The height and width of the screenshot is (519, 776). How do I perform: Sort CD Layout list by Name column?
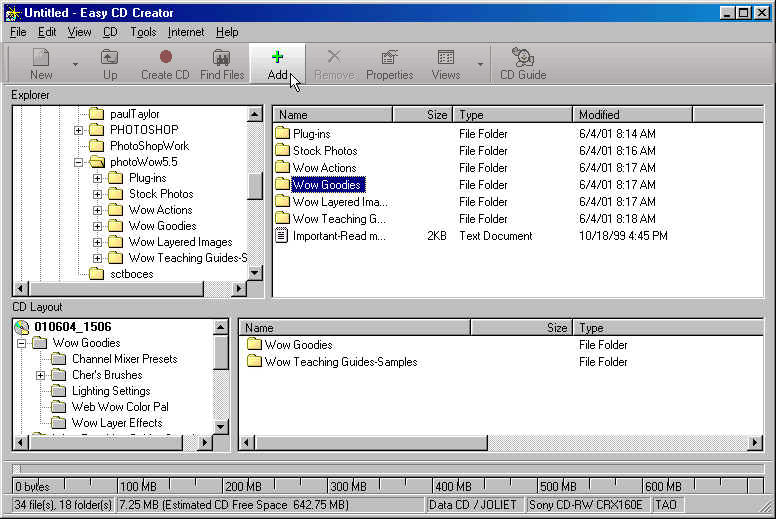pyautogui.click(x=354, y=328)
